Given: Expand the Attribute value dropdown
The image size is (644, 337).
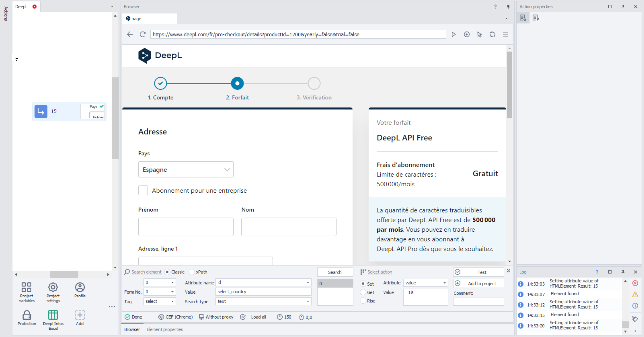Looking at the screenshot, I should click(x=445, y=283).
